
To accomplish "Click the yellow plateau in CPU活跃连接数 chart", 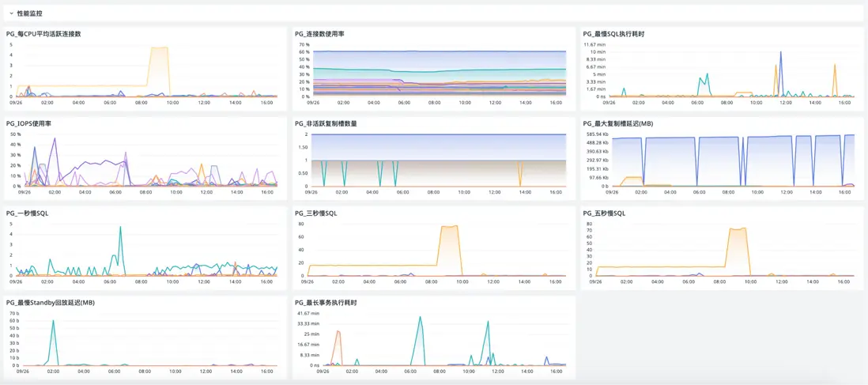I will pos(160,48).
